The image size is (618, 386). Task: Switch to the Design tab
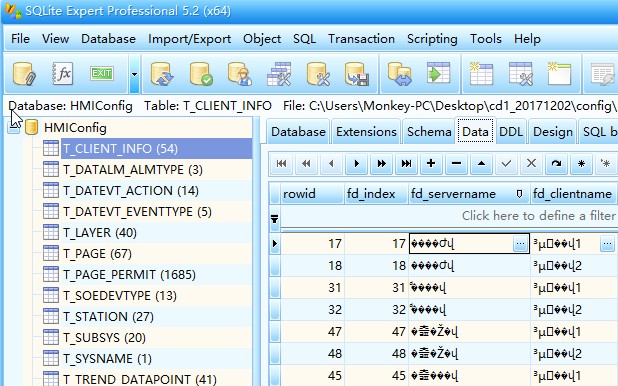click(x=553, y=132)
